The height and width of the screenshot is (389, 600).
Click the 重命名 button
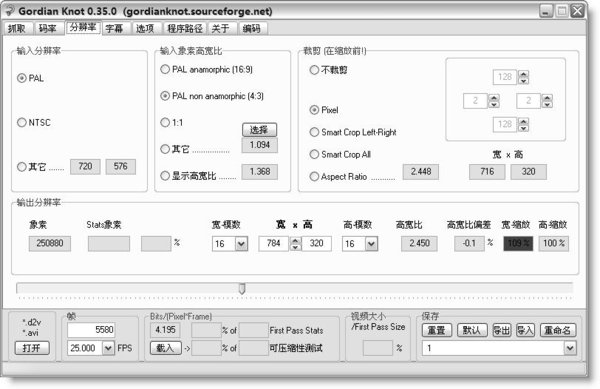pos(557,330)
